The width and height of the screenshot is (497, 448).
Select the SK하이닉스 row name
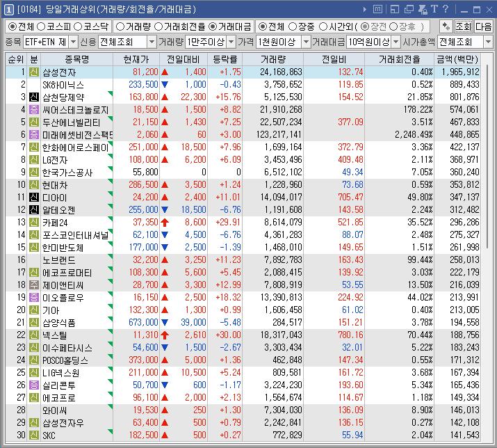pyautogui.click(x=63, y=85)
